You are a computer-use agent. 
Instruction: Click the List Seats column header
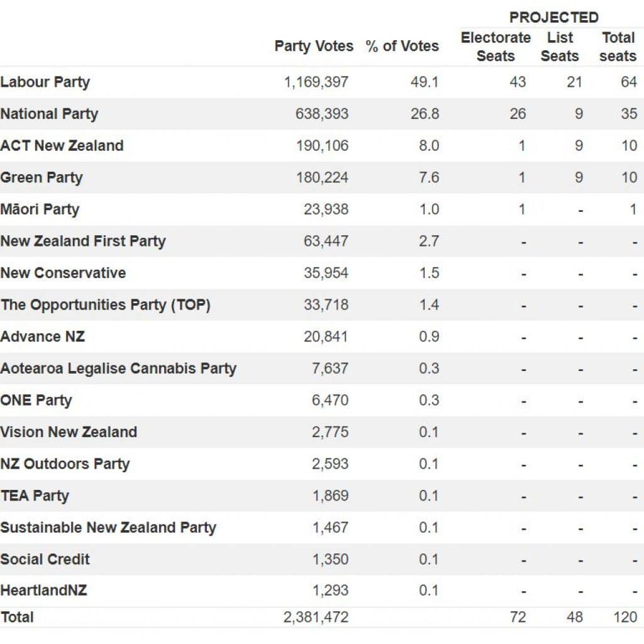559,47
